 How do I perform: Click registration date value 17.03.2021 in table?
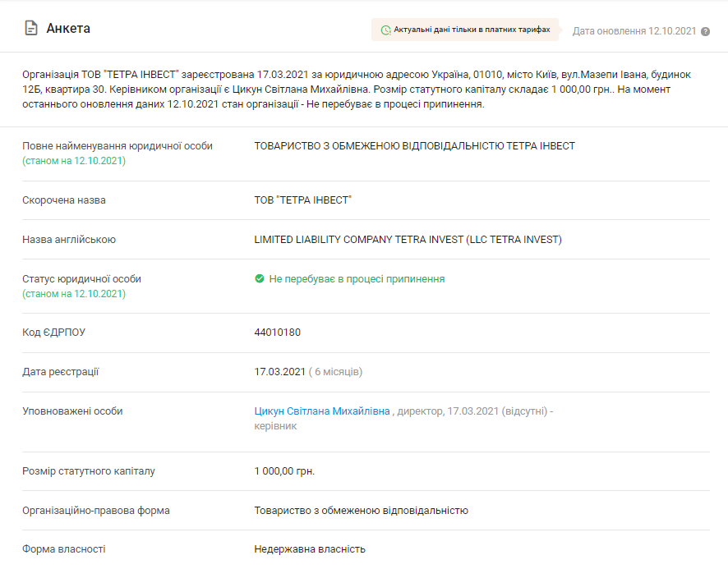click(279, 372)
